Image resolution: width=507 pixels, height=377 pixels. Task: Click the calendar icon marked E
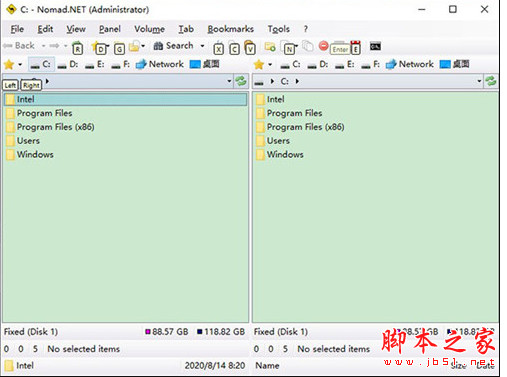tap(356, 47)
